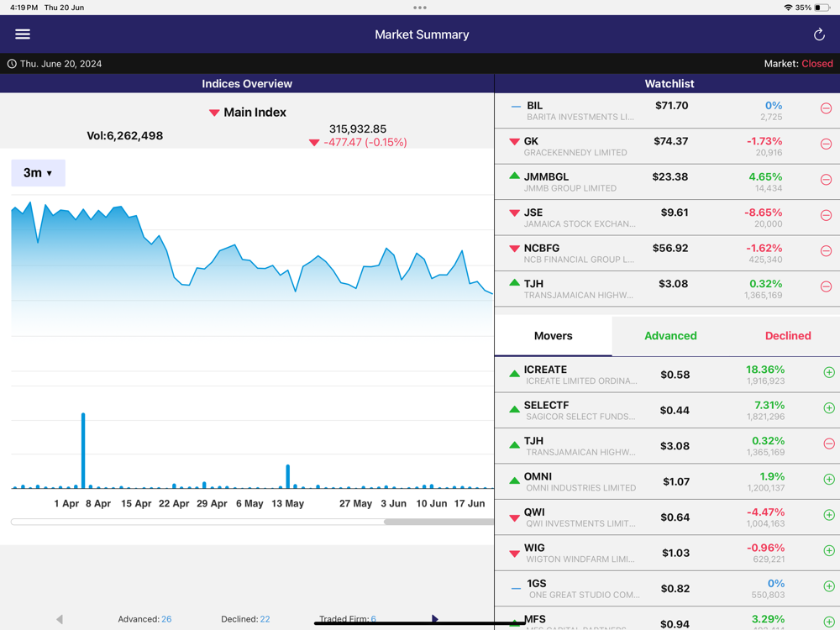The width and height of the screenshot is (840, 630).
Task: Tap ICREATE's 18.36% change value
Action: (x=765, y=370)
